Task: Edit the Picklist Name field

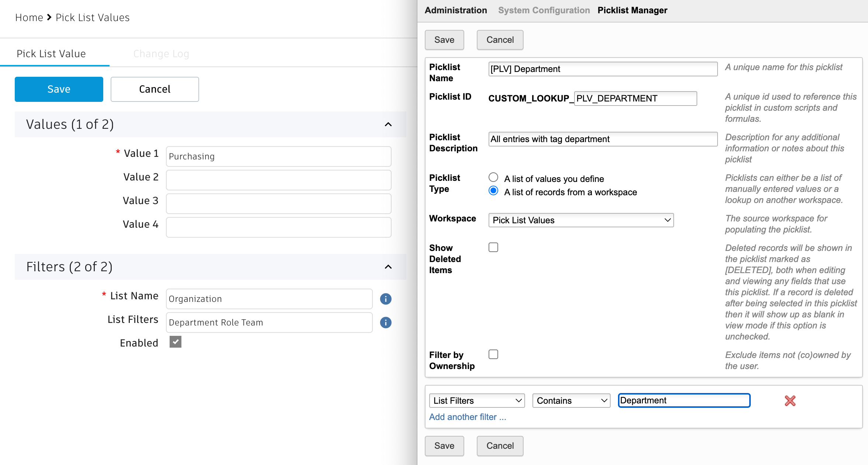Action: pyautogui.click(x=603, y=69)
